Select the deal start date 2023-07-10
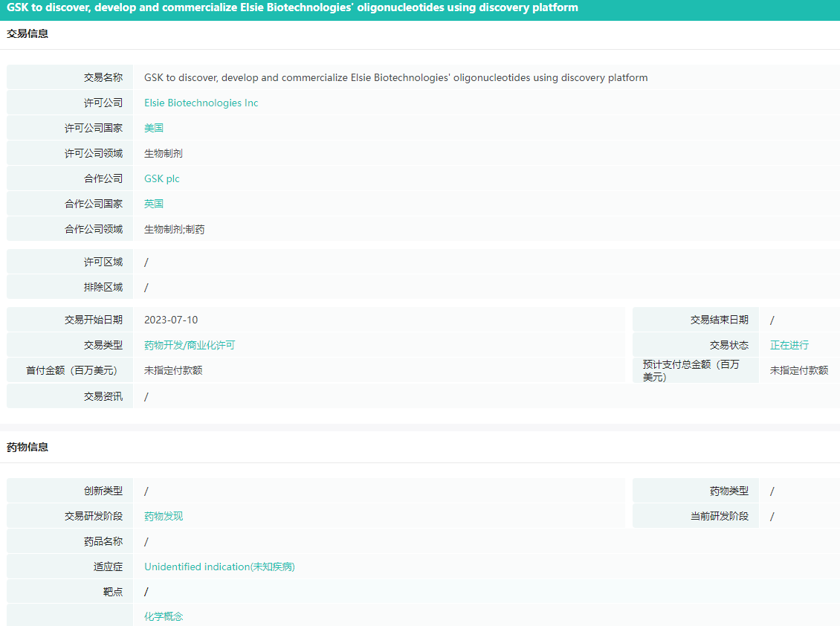The width and height of the screenshot is (840, 626). (x=171, y=320)
